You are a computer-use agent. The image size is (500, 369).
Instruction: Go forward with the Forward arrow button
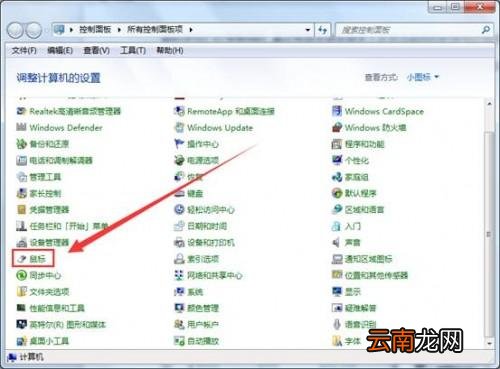point(34,30)
